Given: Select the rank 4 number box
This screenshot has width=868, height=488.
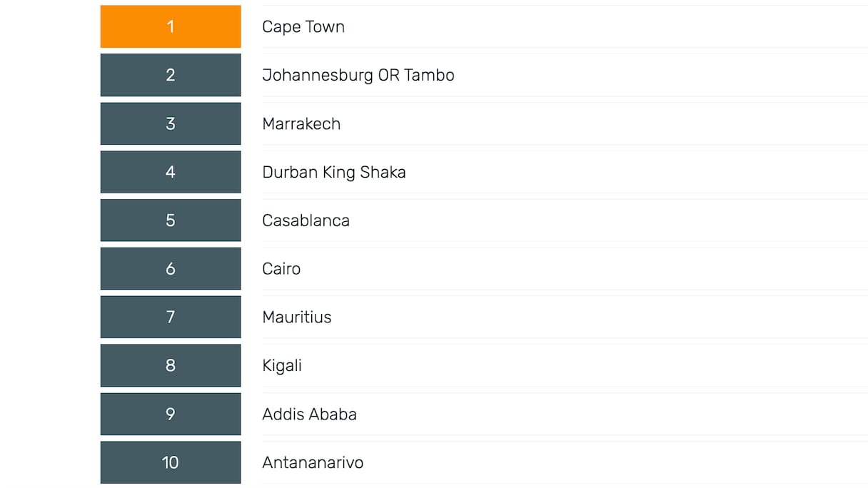Looking at the screenshot, I should tap(171, 172).
